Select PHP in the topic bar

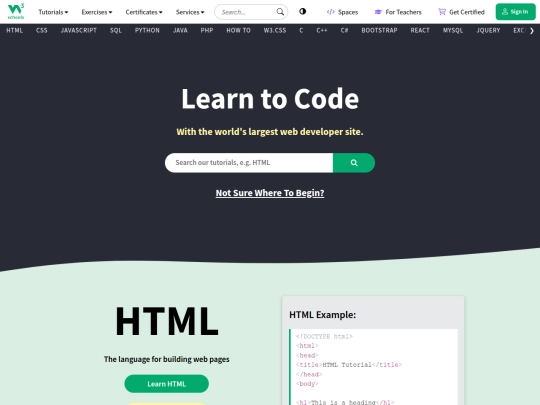(207, 30)
